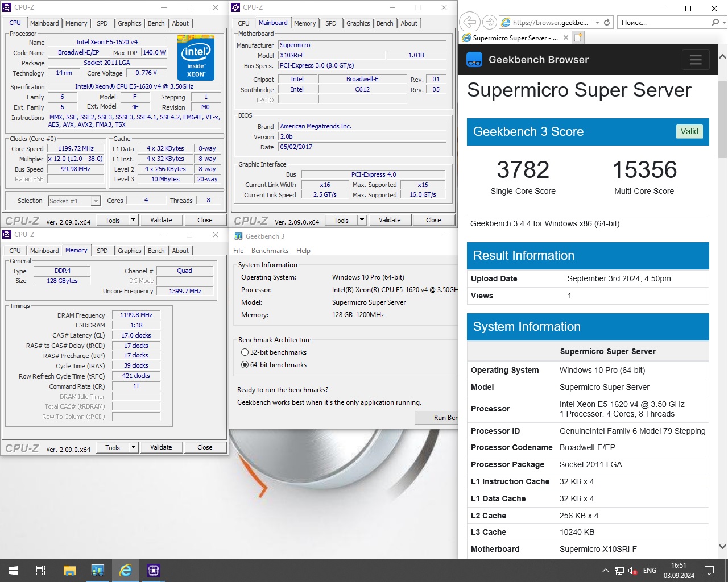Viewport: 728px width, 582px height.
Task: Click Validate in the Memory window
Action: (161, 447)
